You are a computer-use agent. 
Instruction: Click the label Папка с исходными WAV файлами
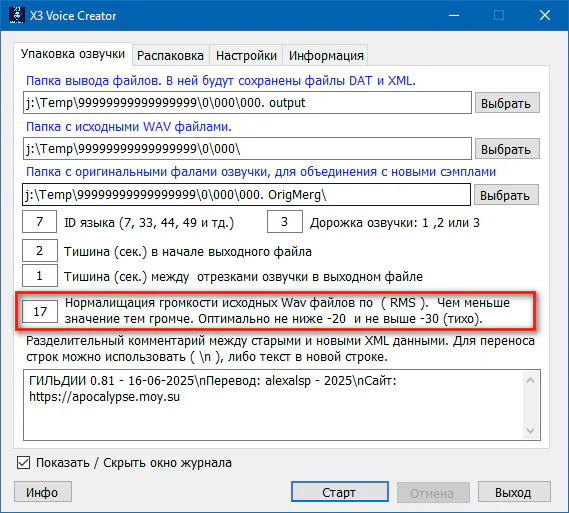(x=129, y=126)
